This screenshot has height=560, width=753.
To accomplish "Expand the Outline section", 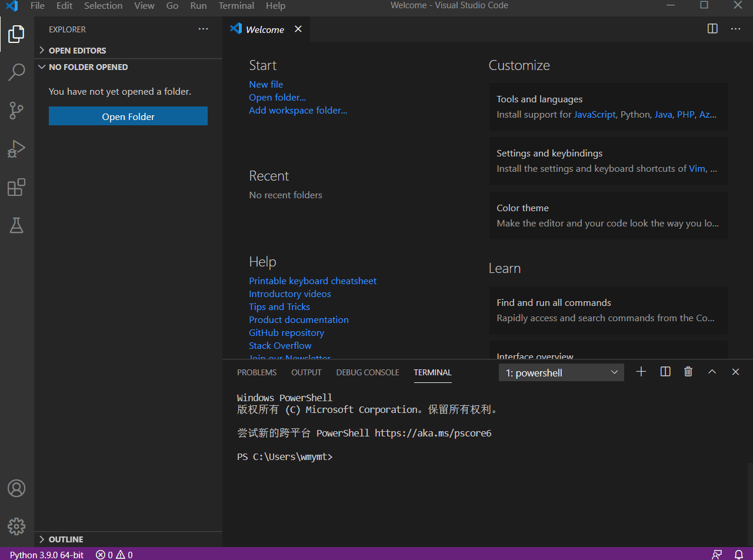I will pos(65,539).
